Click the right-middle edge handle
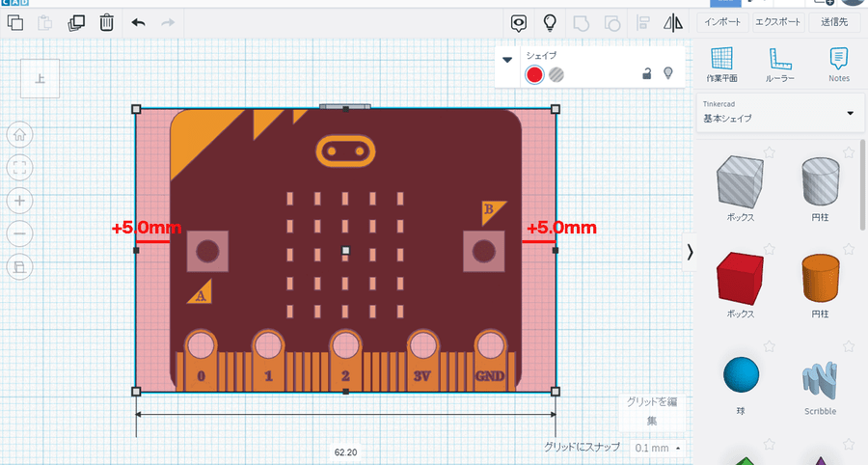The height and width of the screenshot is (465, 868). [556, 250]
